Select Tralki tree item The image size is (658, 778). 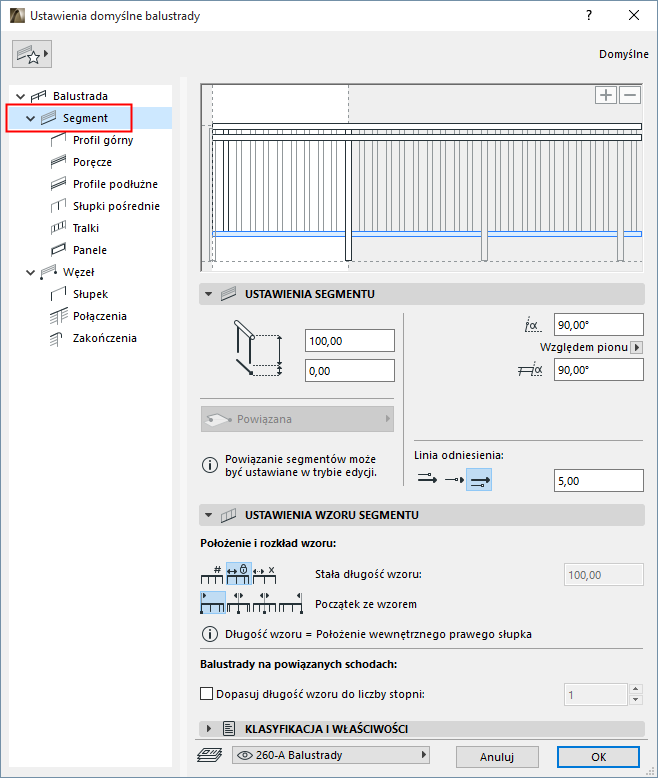(86, 228)
